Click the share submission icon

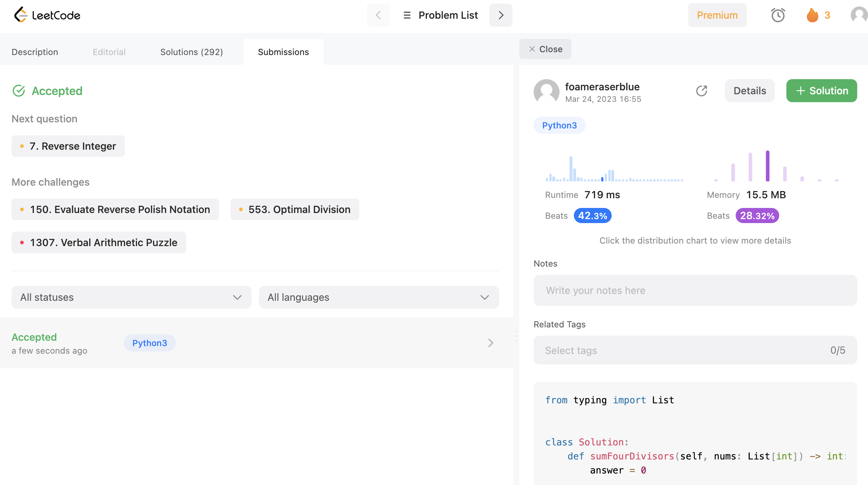pos(702,91)
